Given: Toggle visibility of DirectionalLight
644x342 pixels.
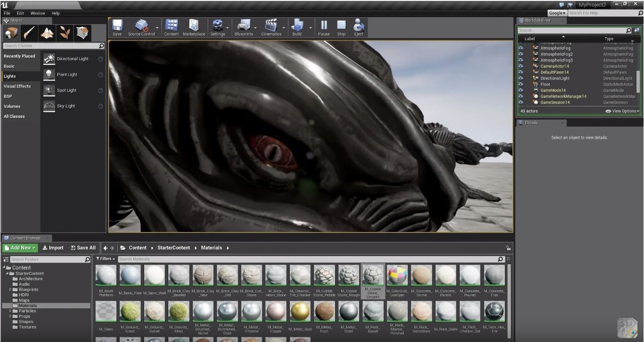Looking at the screenshot, I should 520,78.
